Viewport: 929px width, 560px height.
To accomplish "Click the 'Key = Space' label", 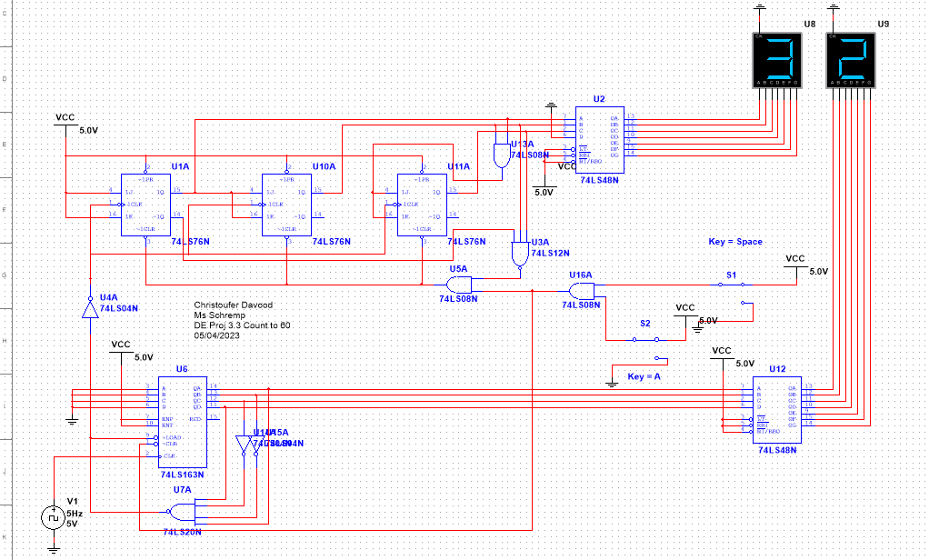I will pos(734,242).
